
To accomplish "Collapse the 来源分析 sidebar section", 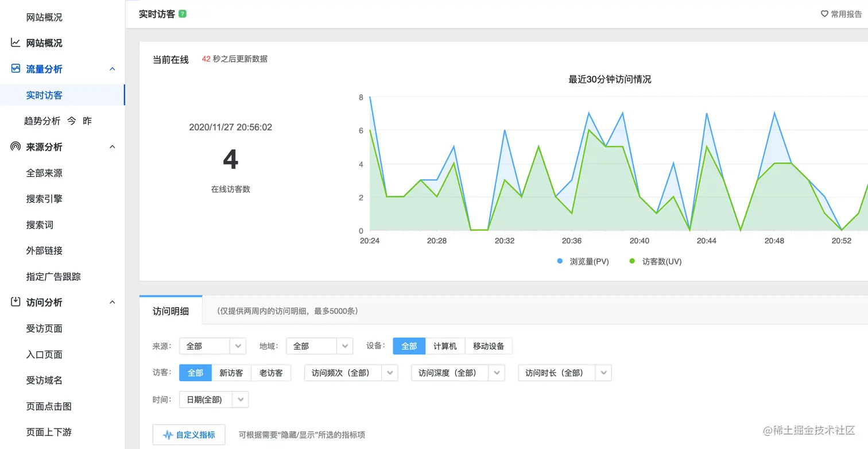I will (x=113, y=146).
